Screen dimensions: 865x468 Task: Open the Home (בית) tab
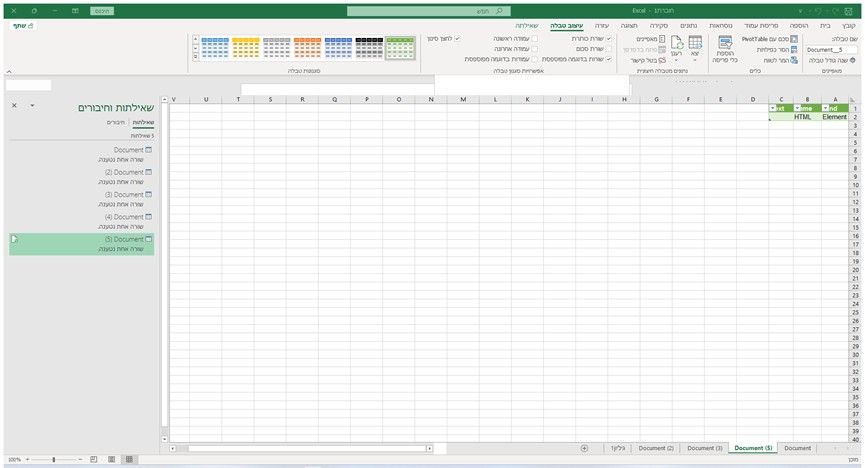(825, 26)
